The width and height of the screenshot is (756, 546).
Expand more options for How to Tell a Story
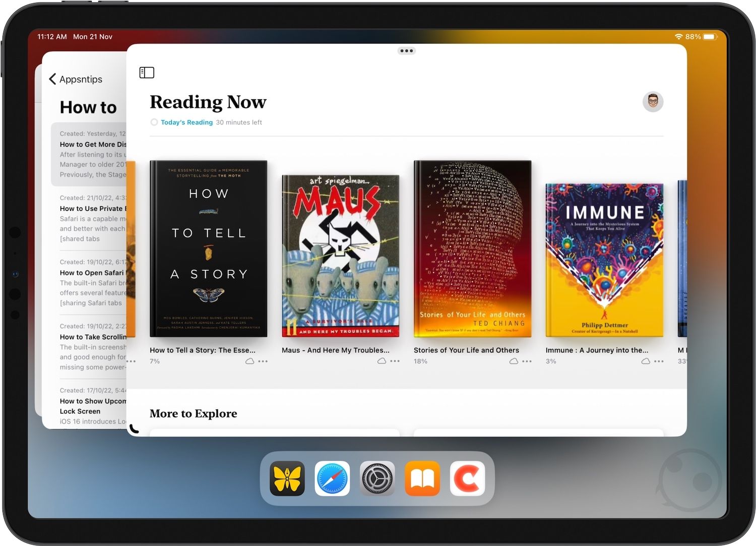(x=263, y=361)
